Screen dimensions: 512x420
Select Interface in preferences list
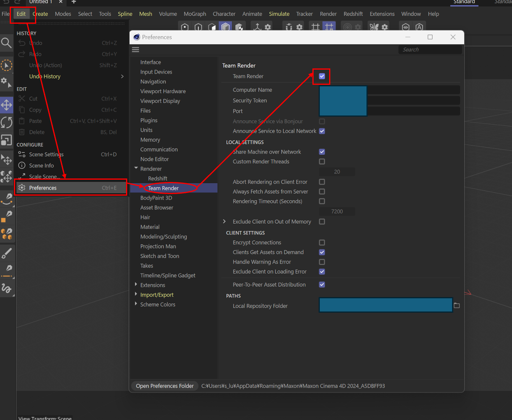(x=151, y=62)
